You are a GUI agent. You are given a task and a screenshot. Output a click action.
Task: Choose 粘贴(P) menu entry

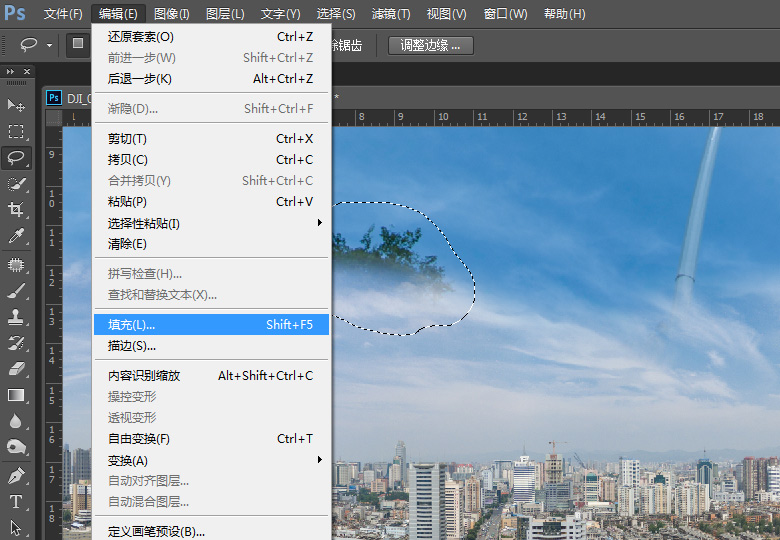[x=211, y=201]
